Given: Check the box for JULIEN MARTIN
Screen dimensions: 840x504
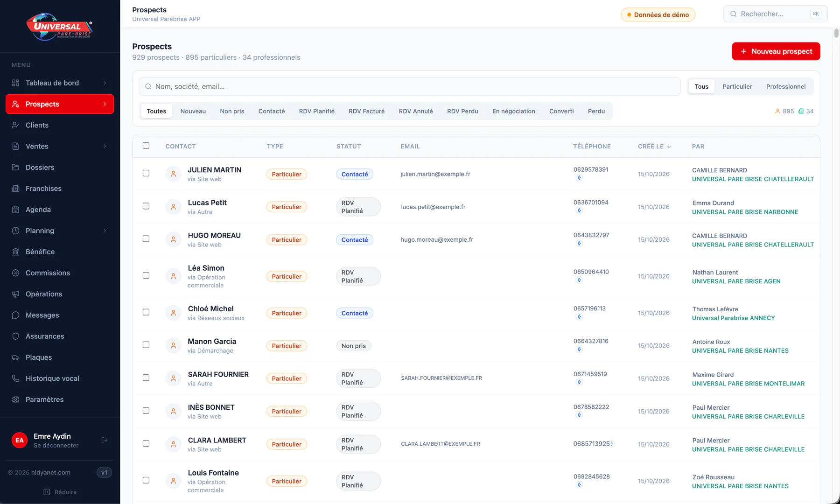Looking at the screenshot, I should pos(146,173).
